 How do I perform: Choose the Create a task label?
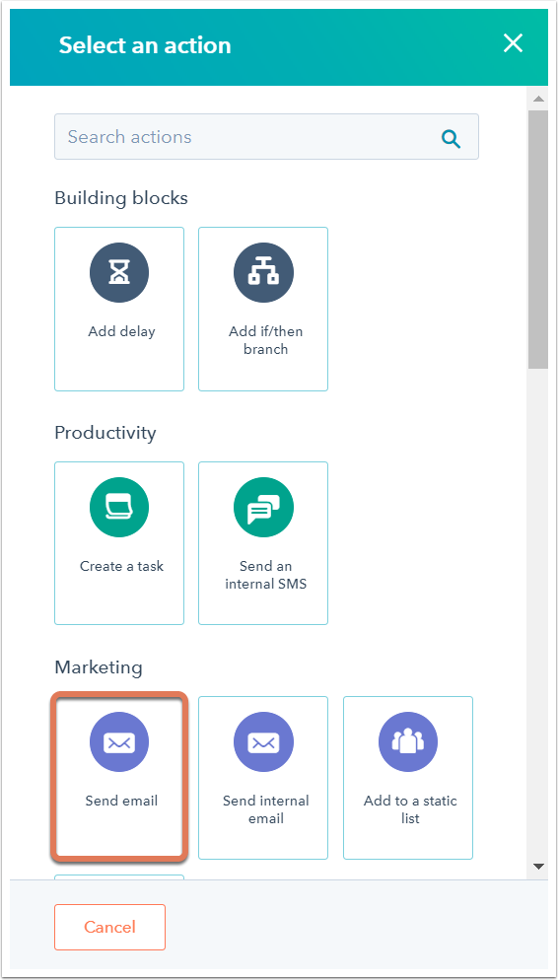click(121, 566)
